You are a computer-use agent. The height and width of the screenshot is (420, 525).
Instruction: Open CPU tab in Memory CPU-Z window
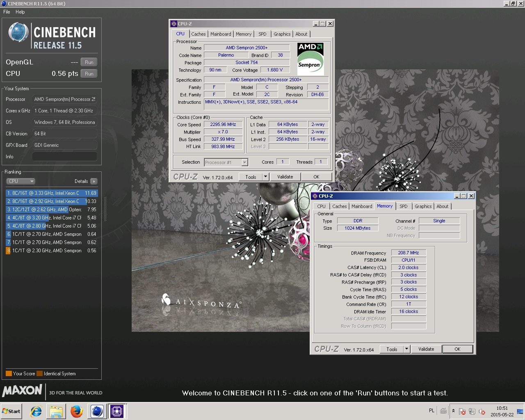(322, 206)
